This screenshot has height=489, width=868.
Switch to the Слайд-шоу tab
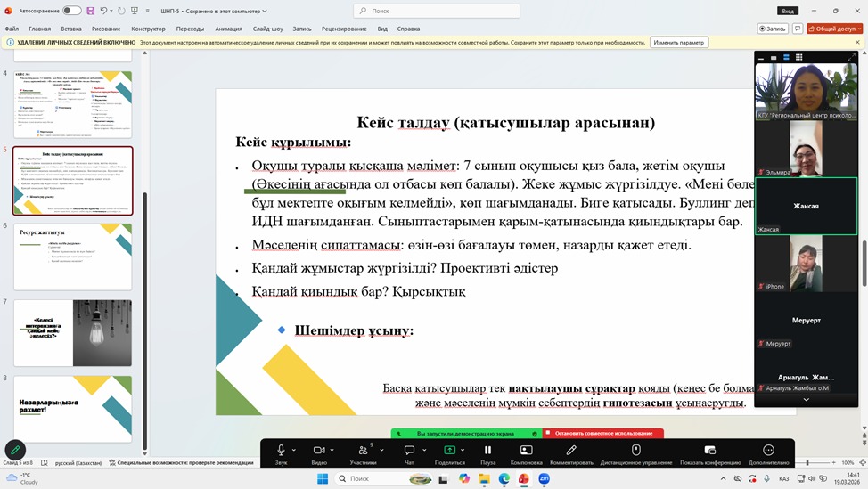268,29
